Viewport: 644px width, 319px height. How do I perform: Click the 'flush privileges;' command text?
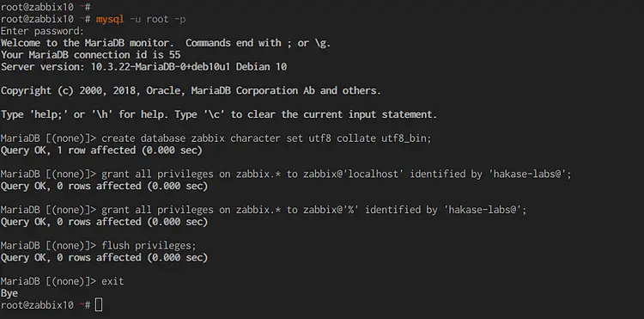(x=149, y=246)
